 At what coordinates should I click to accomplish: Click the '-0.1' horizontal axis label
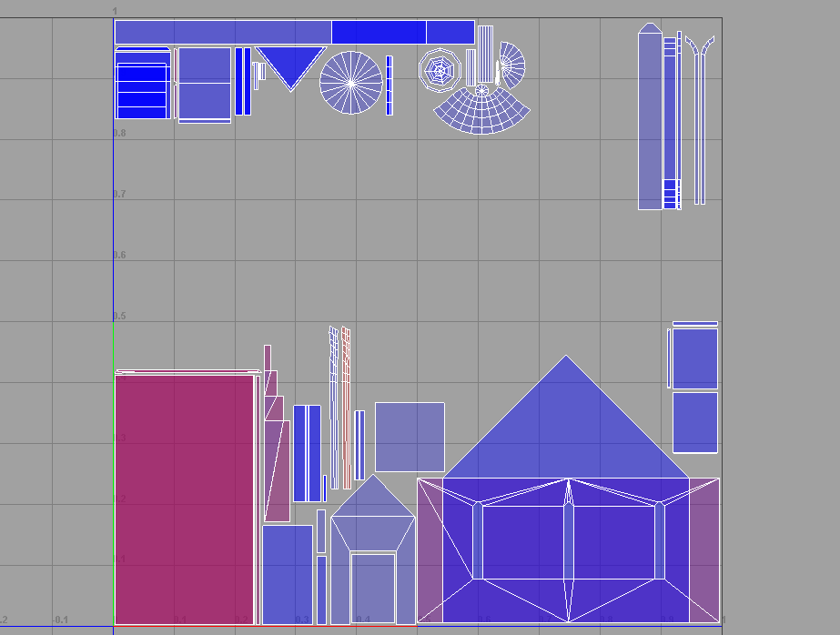pos(60,620)
